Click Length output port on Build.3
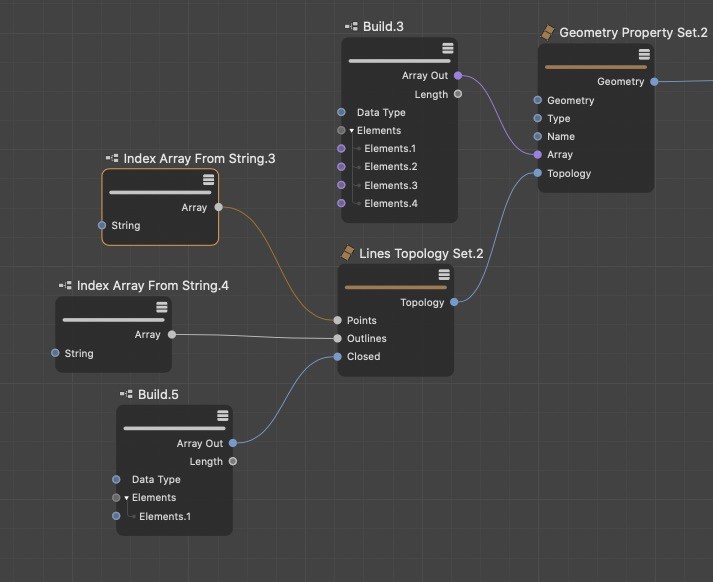 pyautogui.click(x=458, y=94)
